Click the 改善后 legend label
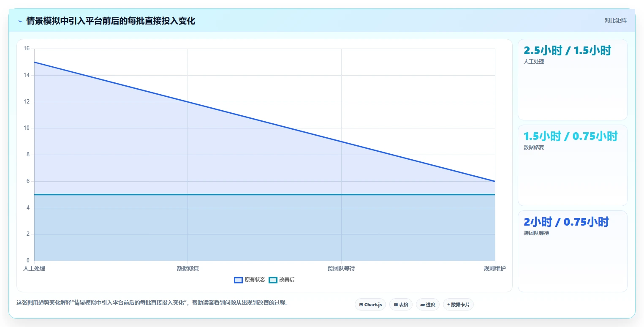Image resolution: width=644 pixels, height=327 pixels. point(287,280)
